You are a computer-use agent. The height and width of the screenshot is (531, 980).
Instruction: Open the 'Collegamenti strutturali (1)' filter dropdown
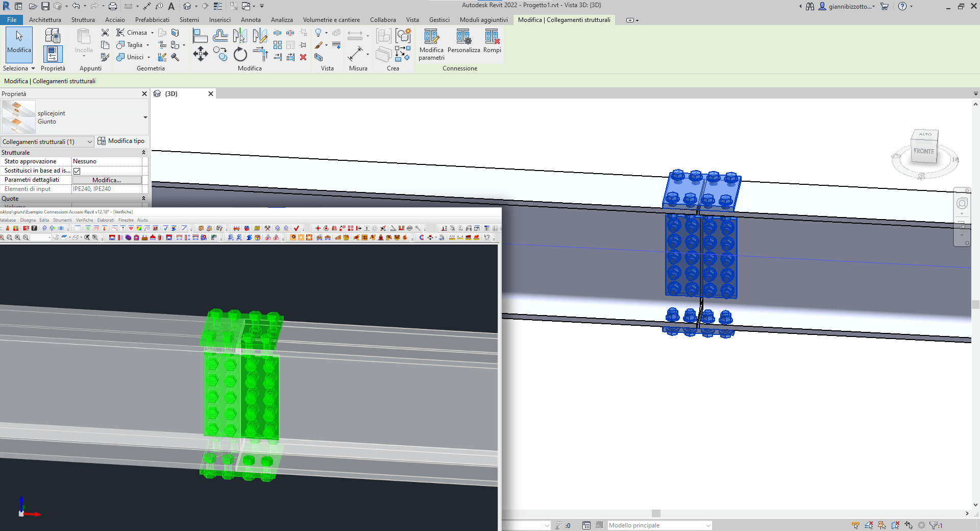coord(90,142)
